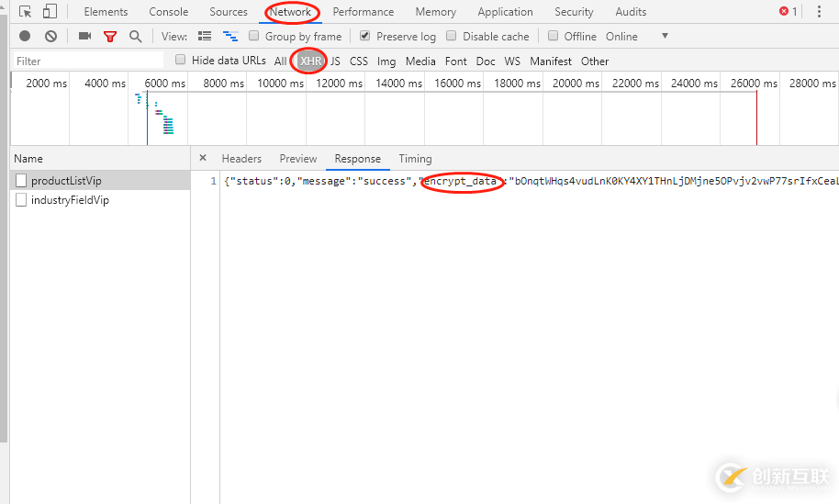Viewport: 839px width, 504px height.
Task: Open DevTools three-dot customize menu
Action: click(819, 11)
